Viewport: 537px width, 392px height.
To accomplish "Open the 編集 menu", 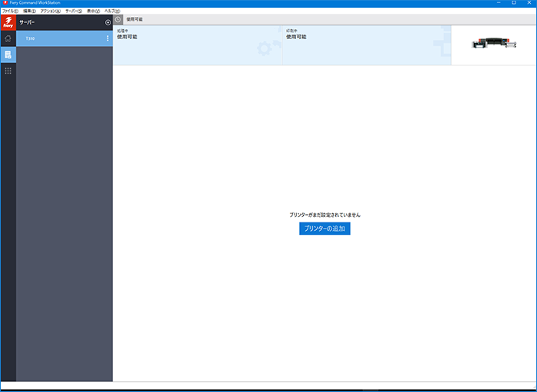I will click(29, 11).
